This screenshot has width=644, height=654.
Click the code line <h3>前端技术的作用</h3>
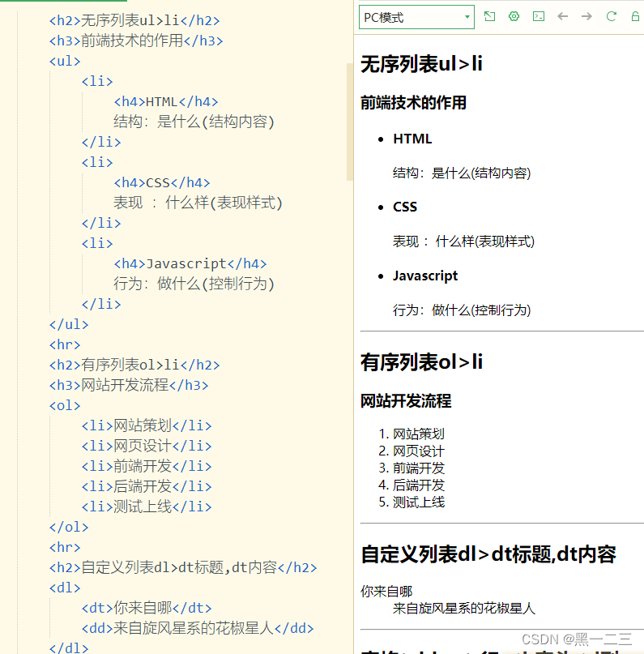coord(136,41)
